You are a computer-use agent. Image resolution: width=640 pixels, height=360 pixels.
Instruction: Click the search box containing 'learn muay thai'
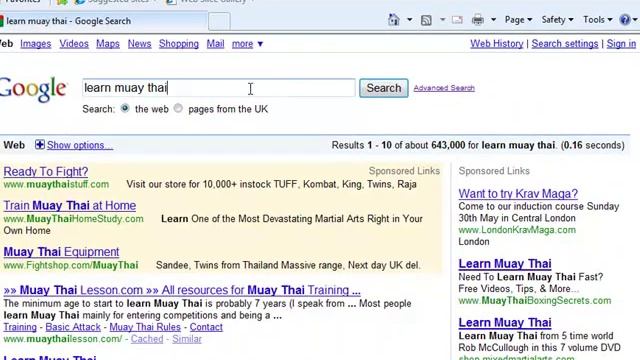coord(219,88)
